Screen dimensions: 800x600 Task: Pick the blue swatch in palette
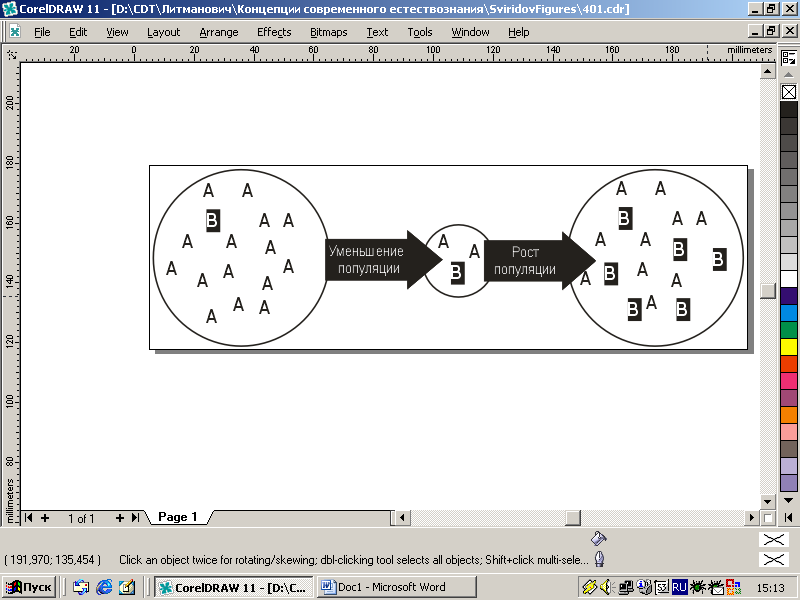pos(788,313)
